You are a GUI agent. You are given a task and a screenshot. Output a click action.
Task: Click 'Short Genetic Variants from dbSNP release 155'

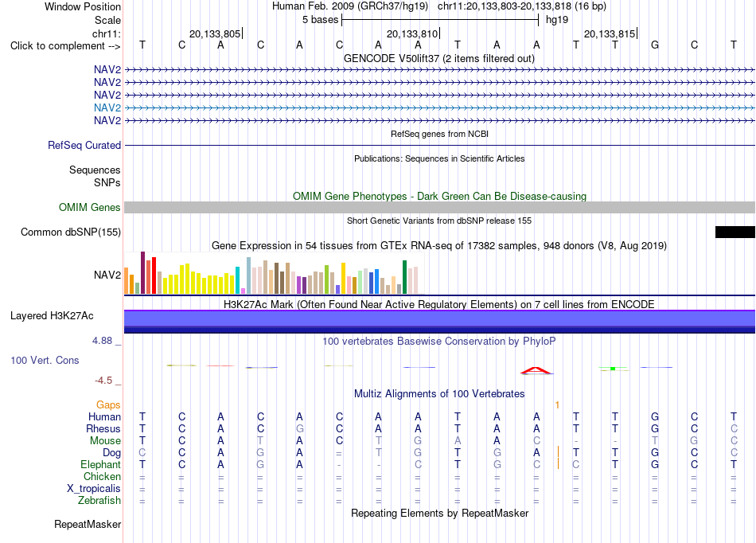[439, 221]
